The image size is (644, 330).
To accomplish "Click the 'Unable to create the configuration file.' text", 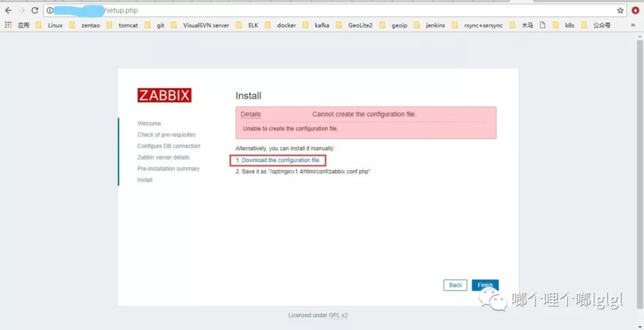I will pyautogui.click(x=290, y=129).
